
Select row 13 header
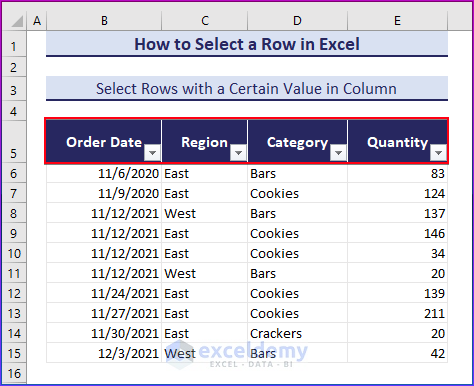click(x=14, y=313)
